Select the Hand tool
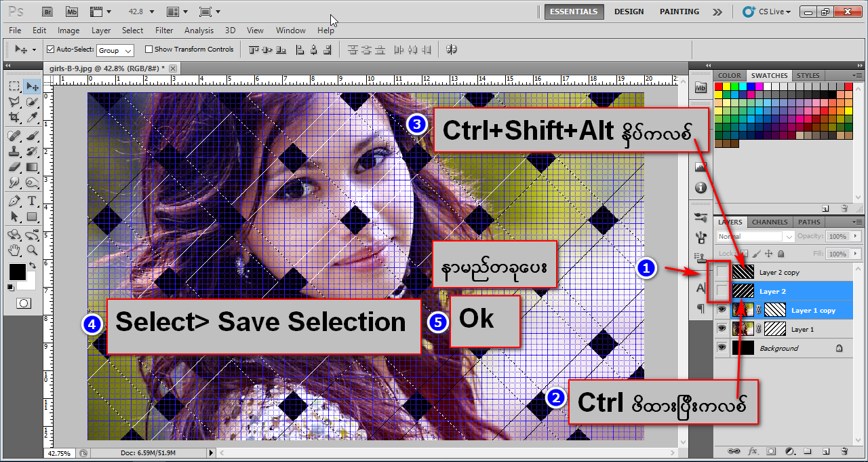The height and width of the screenshot is (462, 868). tap(14, 250)
